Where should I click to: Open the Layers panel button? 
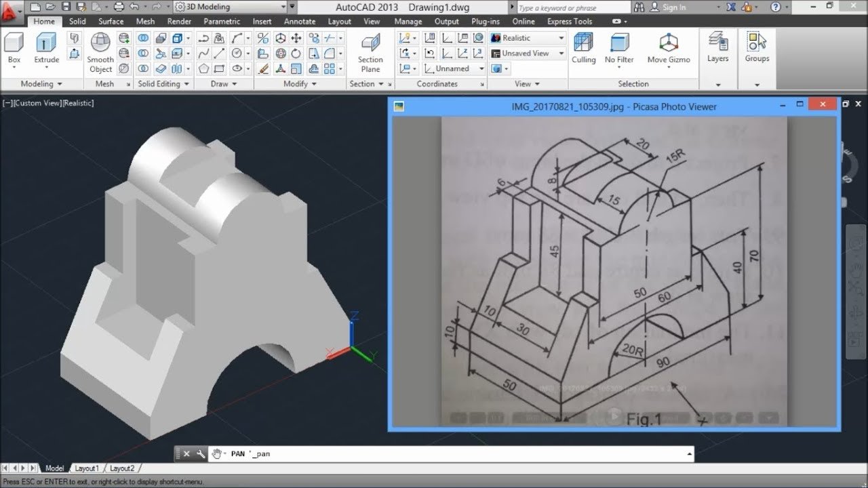(717, 47)
